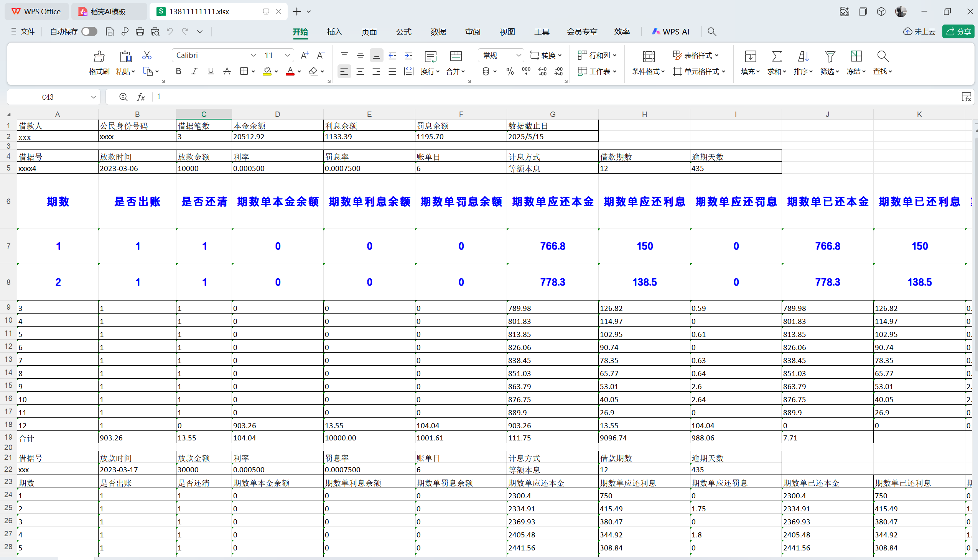The image size is (978, 560).
Task: Click the green 分享 (Share) button
Action: pos(958,31)
